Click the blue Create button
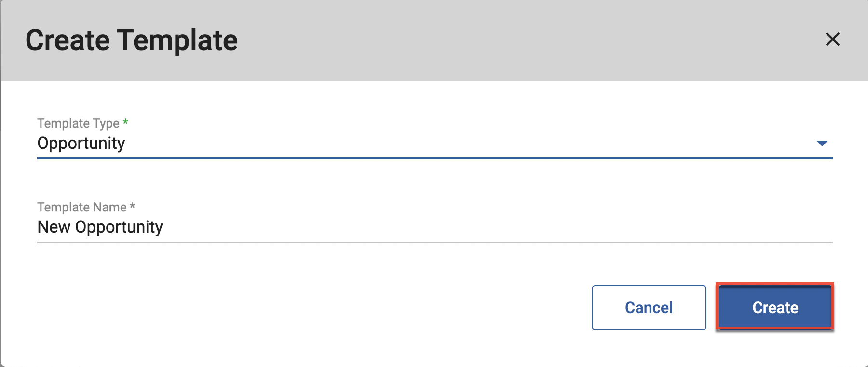Screen dimensions: 868x367 click(x=775, y=307)
